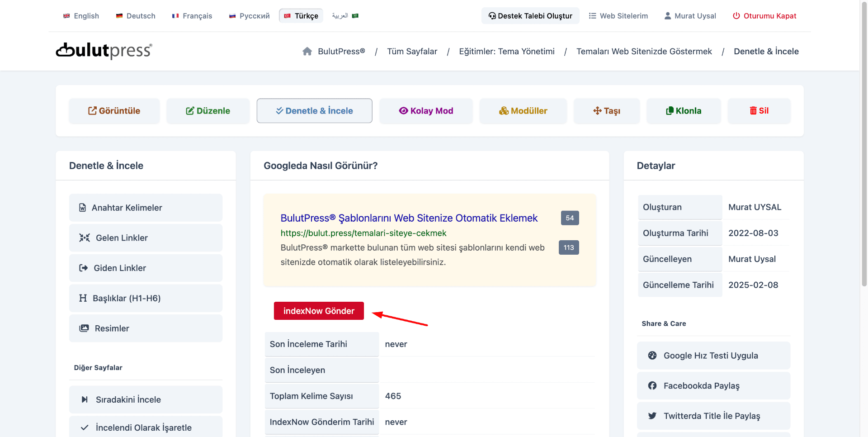
Task: Mark page with İncelendi Olarak İşaretle
Action: pos(146,427)
